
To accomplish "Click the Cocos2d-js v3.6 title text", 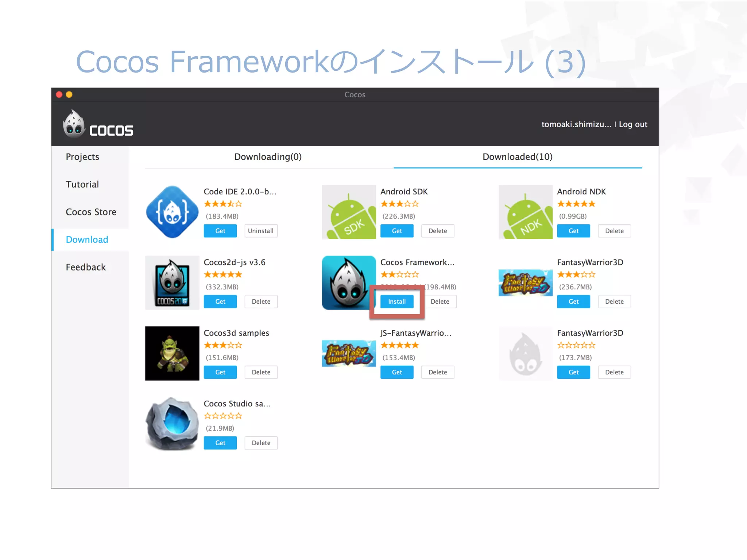I will click(x=235, y=262).
